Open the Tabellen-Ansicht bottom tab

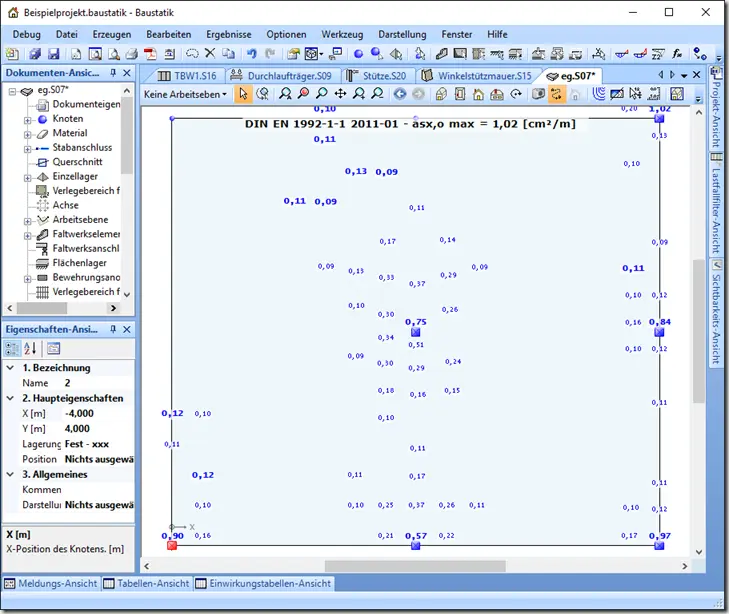146,583
